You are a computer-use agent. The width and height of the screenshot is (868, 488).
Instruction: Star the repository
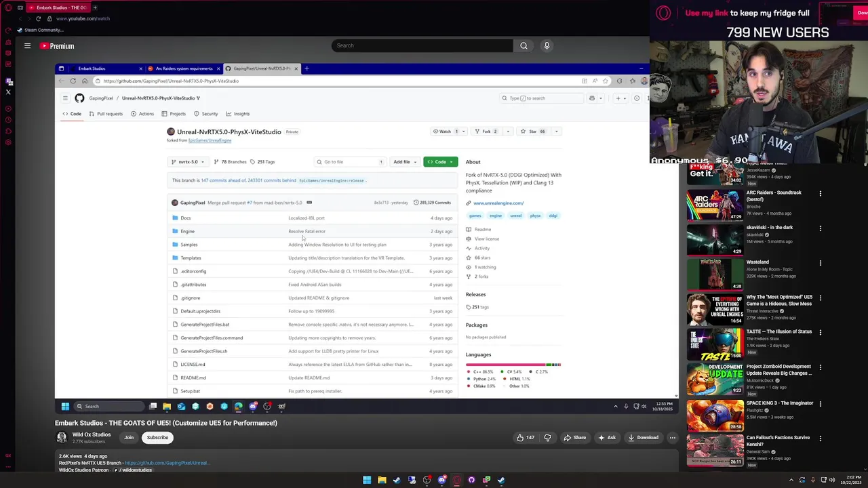point(533,131)
